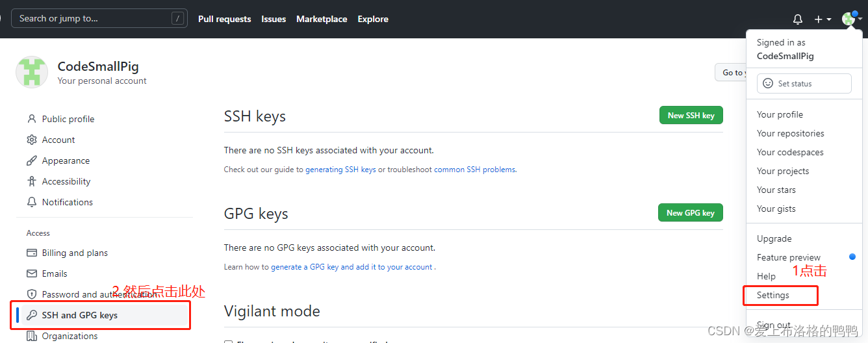This screenshot has height=343, width=868.
Task: Open the CodeSmallPig account name link
Action: point(98,66)
